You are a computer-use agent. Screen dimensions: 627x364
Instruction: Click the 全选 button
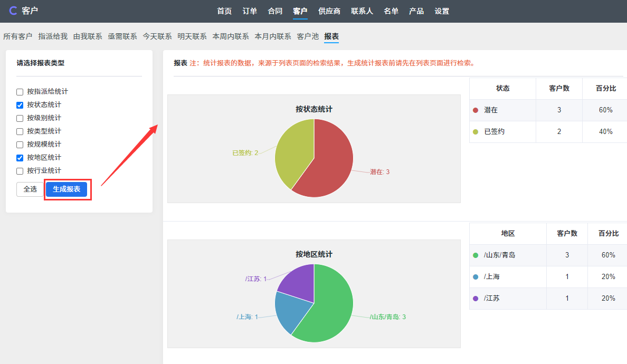tap(30, 189)
